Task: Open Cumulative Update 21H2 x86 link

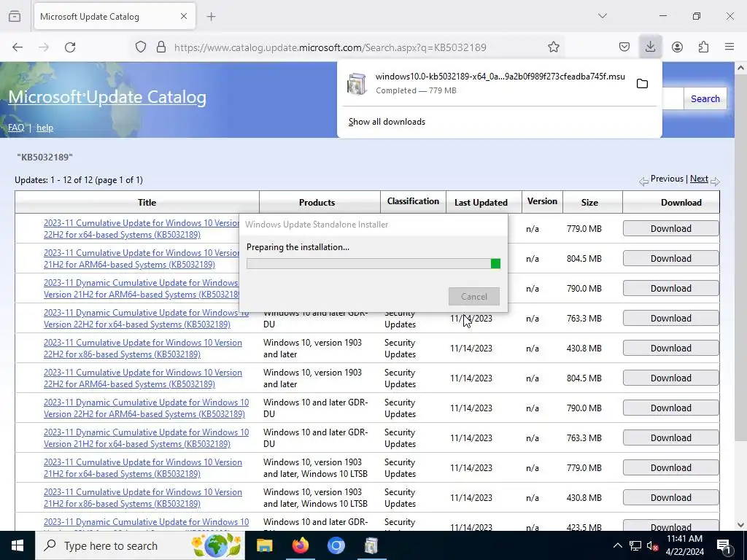Action: pos(143,498)
